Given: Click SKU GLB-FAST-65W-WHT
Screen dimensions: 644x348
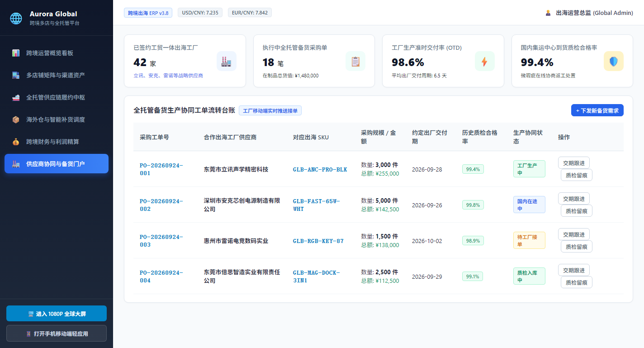Looking at the screenshot, I should coord(317,205).
